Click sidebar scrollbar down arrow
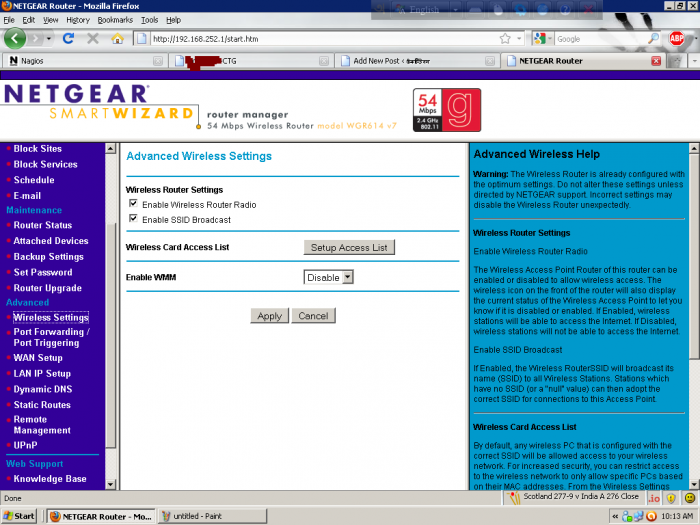 [111, 484]
